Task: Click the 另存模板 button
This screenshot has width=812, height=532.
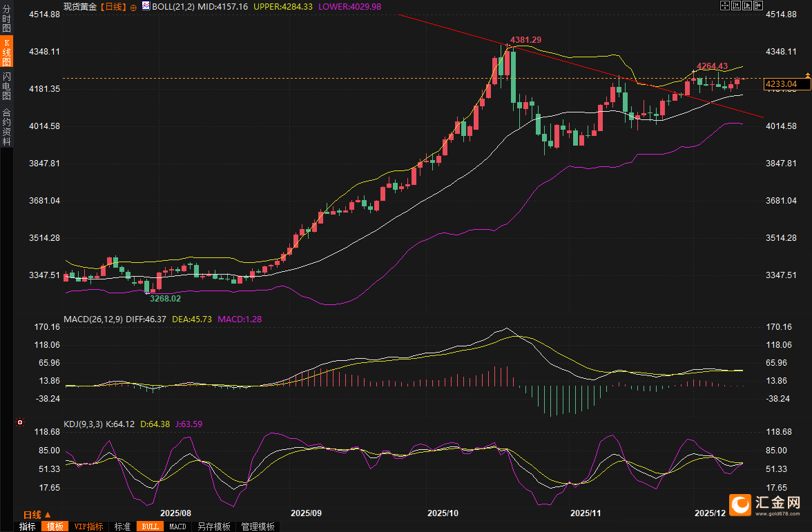Action: pos(213,526)
